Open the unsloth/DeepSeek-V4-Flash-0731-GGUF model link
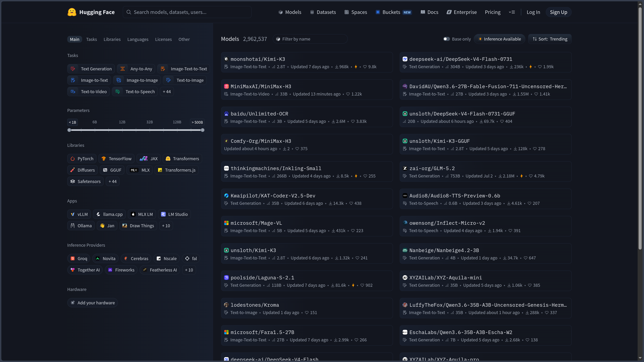Image resolution: width=644 pixels, height=362 pixels. [x=462, y=114]
